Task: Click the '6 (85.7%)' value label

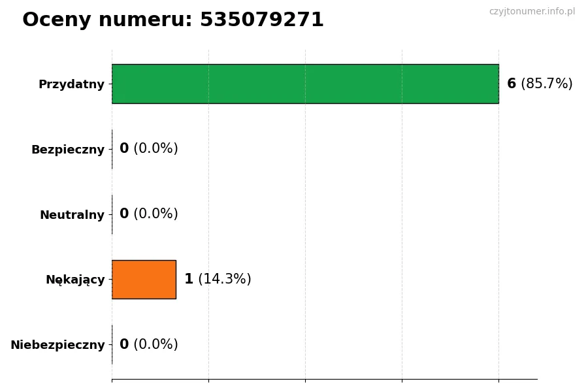Action: (x=539, y=84)
